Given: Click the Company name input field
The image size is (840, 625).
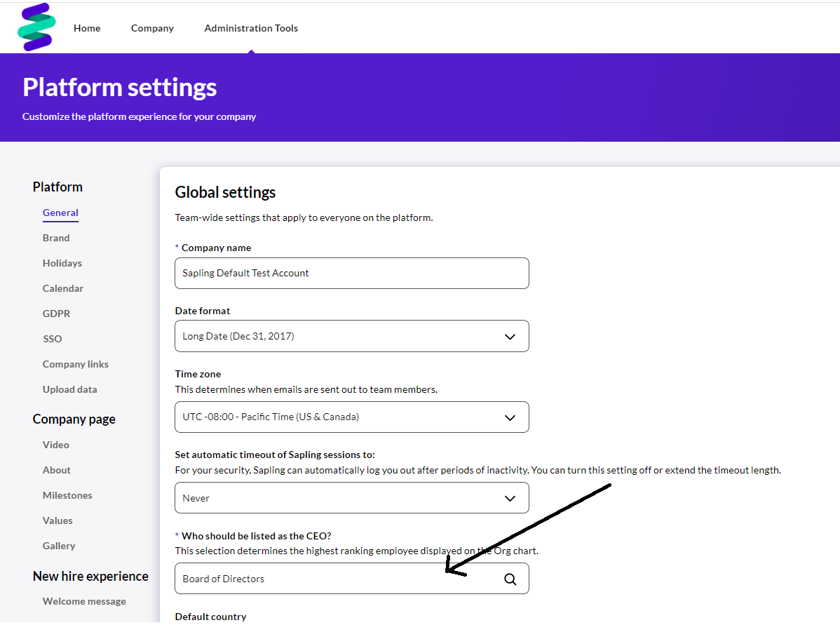Looking at the screenshot, I should 351,273.
